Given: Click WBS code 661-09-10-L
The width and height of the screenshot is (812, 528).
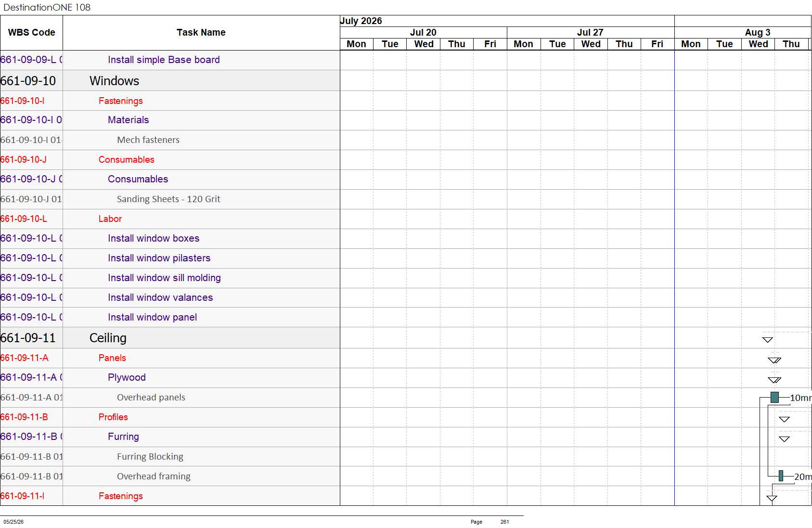Looking at the screenshot, I should [x=24, y=219].
